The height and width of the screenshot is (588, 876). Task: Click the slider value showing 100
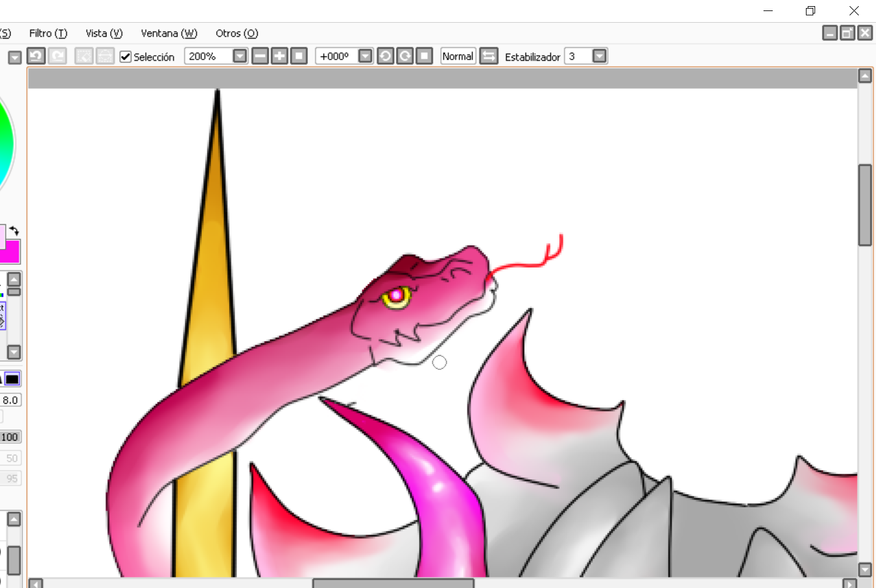(10, 437)
